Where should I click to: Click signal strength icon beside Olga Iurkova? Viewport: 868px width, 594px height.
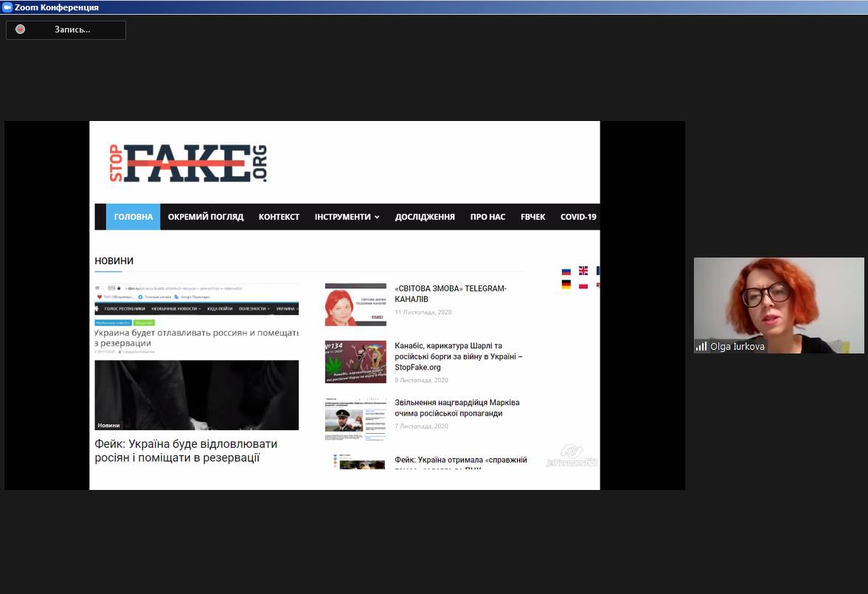[x=701, y=346]
